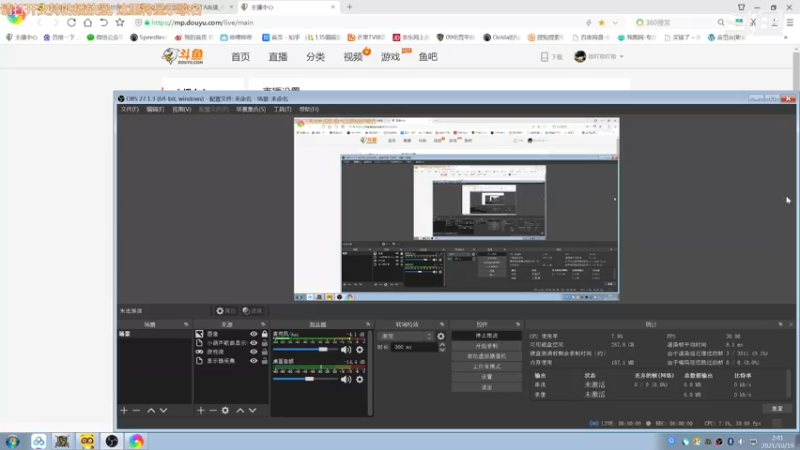Go to browser home page icon
Screen dimensions: 800x450
click(x=88, y=22)
